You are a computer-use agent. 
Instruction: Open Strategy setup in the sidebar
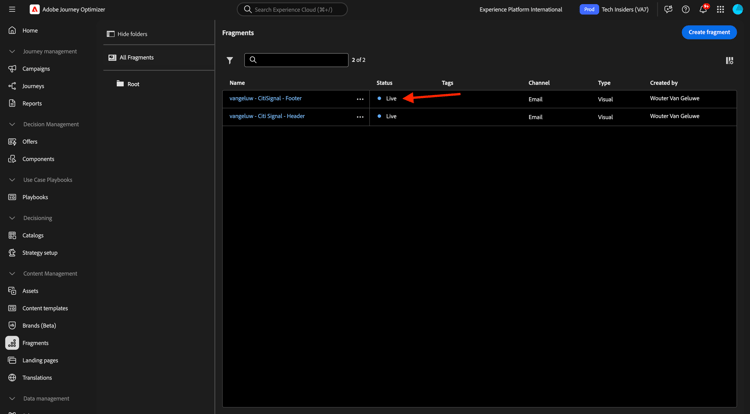point(40,253)
